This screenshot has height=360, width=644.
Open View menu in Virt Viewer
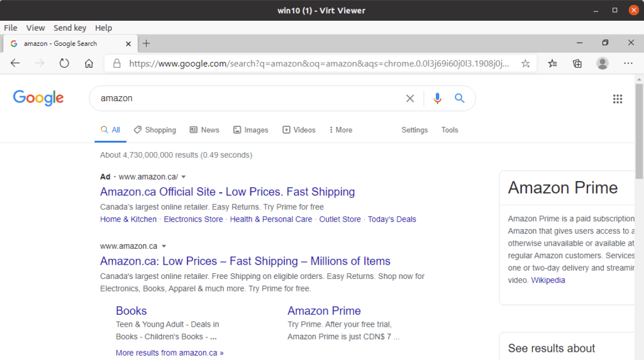pyautogui.click(x=35, y=28)
